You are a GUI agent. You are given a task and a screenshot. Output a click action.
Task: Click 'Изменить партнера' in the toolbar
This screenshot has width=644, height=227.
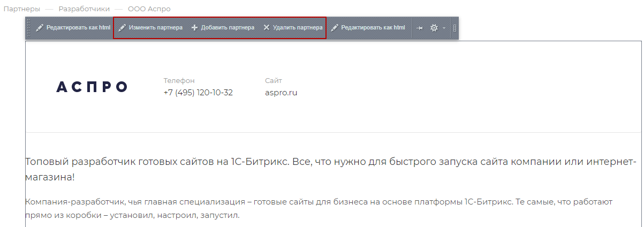150,28
